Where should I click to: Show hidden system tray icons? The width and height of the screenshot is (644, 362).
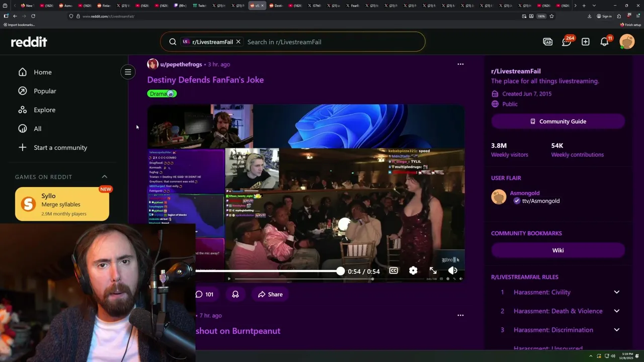tap(591, 356)
